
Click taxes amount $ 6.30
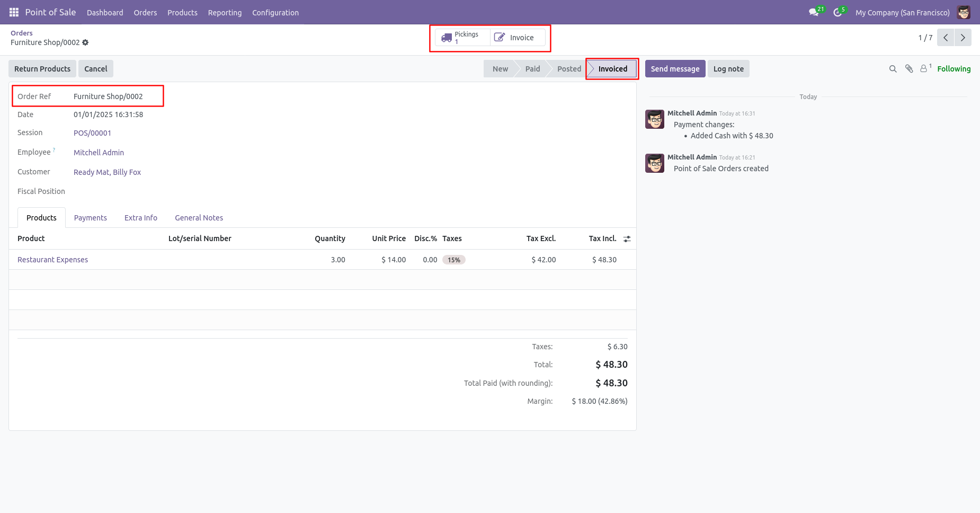[617, 347]
